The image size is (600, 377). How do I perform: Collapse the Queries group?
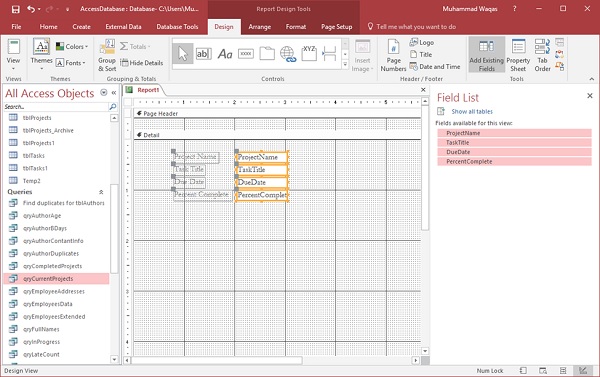(101, 192)
